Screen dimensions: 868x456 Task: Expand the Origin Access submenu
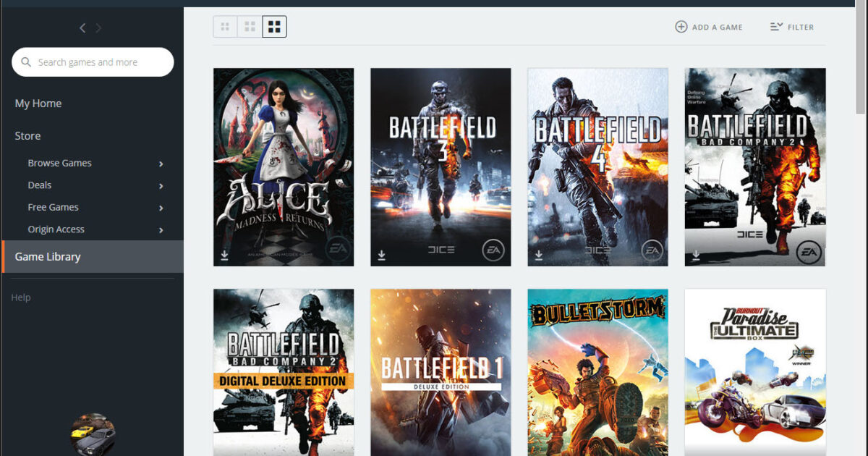click(161, 230)
